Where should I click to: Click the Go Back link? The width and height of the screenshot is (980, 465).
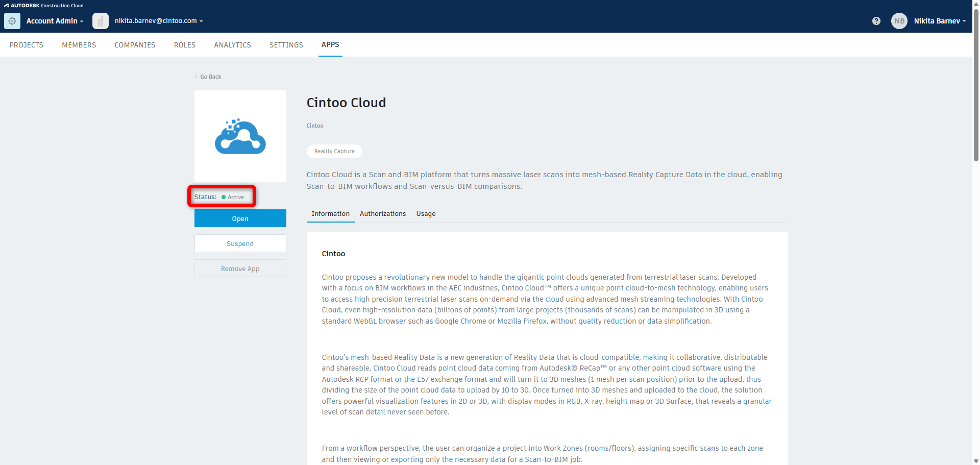pyautogui.click(x=208, y=77)
